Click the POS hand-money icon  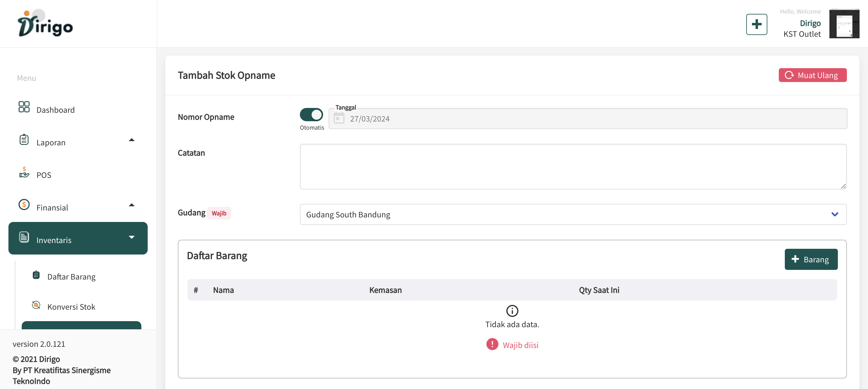tap(24, 172)
